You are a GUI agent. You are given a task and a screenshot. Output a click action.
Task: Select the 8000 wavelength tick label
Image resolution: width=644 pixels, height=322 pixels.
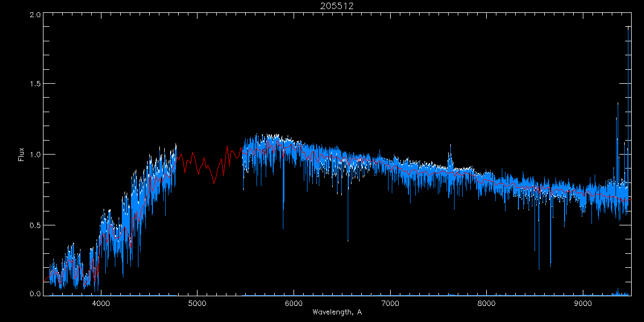[x=487, y=303]
